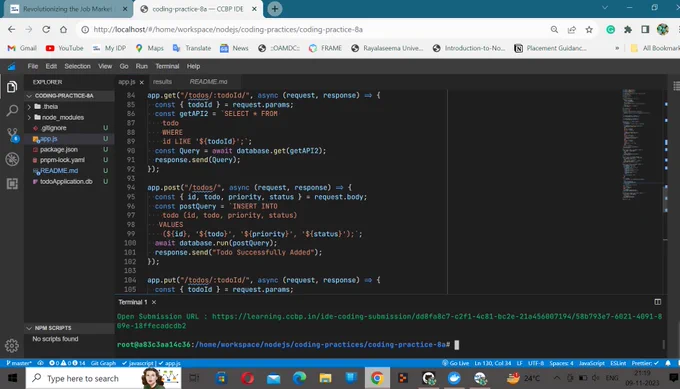
Task: Close the Terminal 1 tab
Action: point(154,302)
